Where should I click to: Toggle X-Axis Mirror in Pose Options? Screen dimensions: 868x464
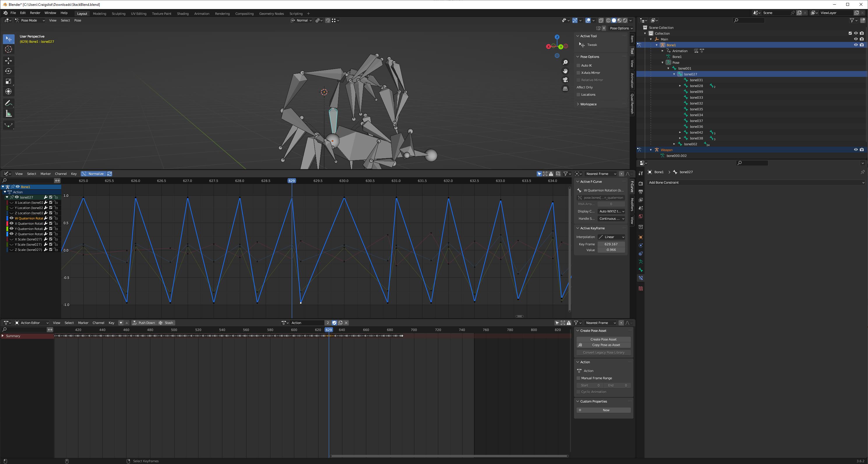[x=579, y=73]
